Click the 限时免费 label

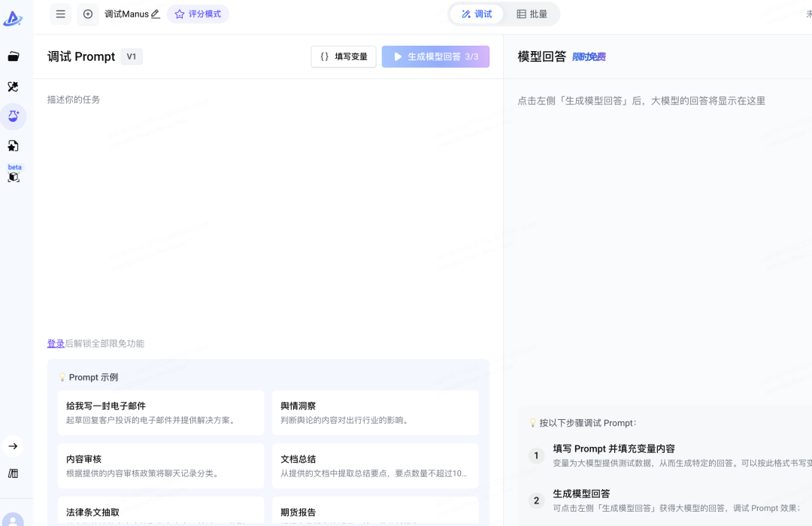pyautogui.click(x=589, y=57)
